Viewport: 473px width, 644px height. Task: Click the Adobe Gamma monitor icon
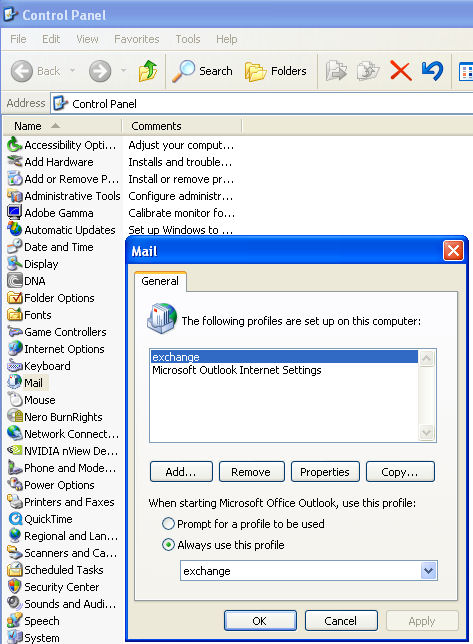pos(15,213)
